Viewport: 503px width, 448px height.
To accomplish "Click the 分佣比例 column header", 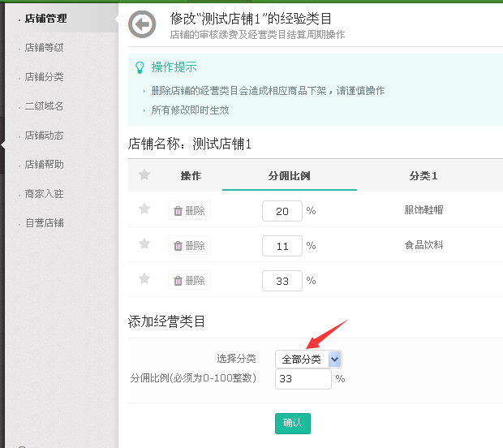I will tap(289, 176).
